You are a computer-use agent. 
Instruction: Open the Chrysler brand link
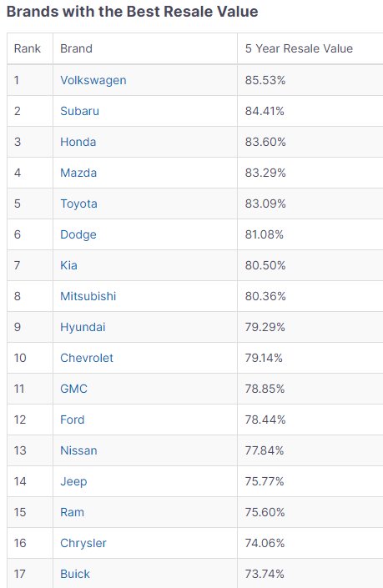pyautogui.click(x=83, y=543)
